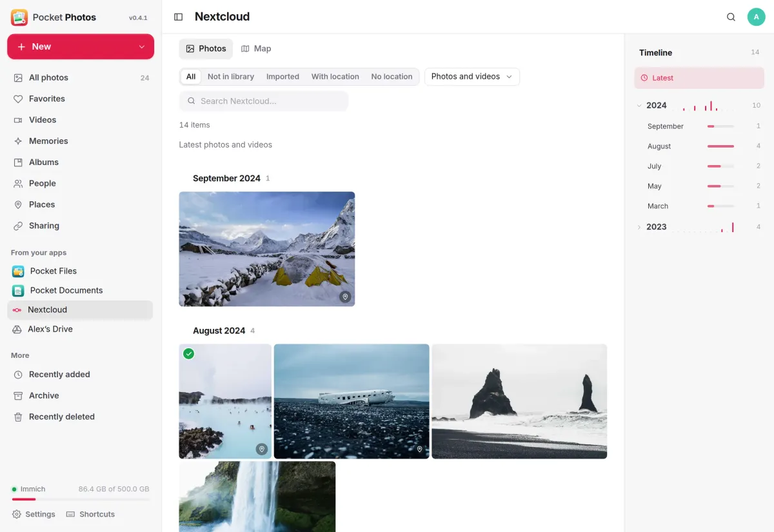Deselect the checked blue lagoon photo
The height and width of the screenshot is (532, 774).
188,353
